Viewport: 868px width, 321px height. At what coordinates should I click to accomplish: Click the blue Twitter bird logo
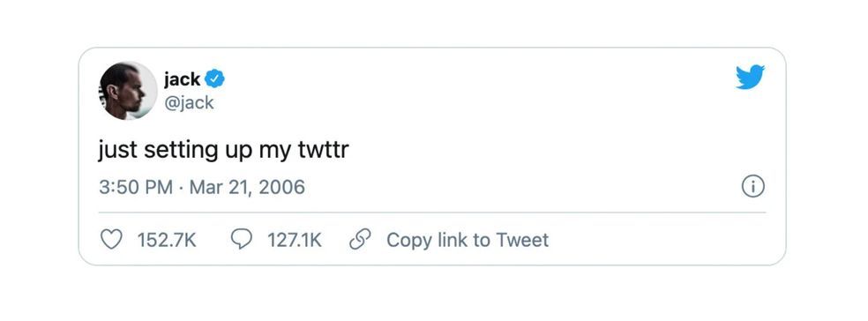tap(750, 77)
